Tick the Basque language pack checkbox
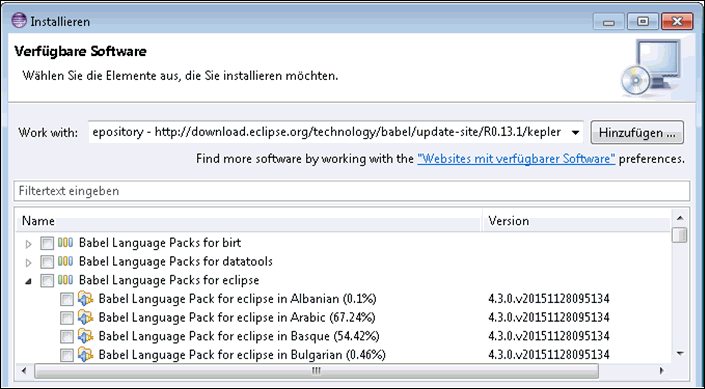Image resolution: width=705 pixels, height=389 pixels. (x=67, y=336)
